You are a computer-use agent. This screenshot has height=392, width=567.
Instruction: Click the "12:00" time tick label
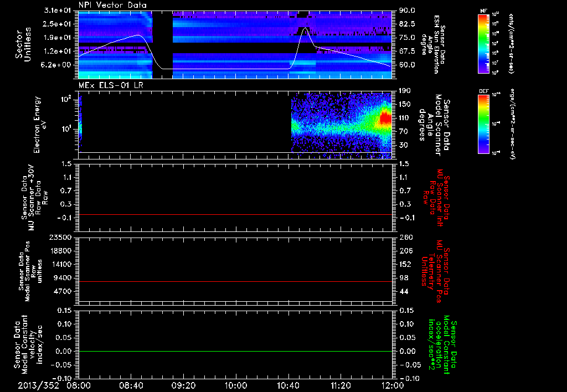pyautogui.click(x=393, y=385)
